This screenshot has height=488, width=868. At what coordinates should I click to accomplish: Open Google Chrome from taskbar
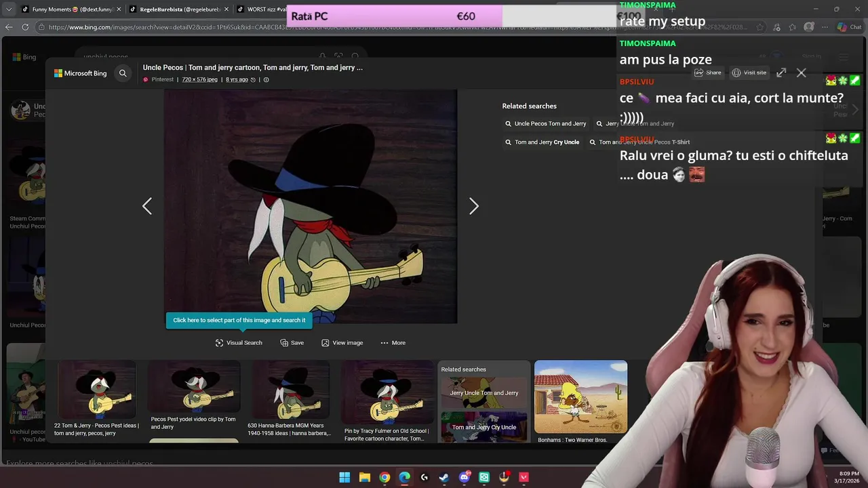(384, 477)
